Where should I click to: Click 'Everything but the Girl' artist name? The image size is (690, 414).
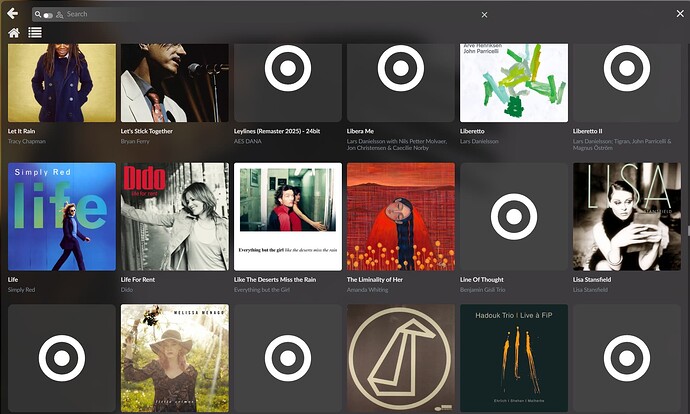coord(262,289)
